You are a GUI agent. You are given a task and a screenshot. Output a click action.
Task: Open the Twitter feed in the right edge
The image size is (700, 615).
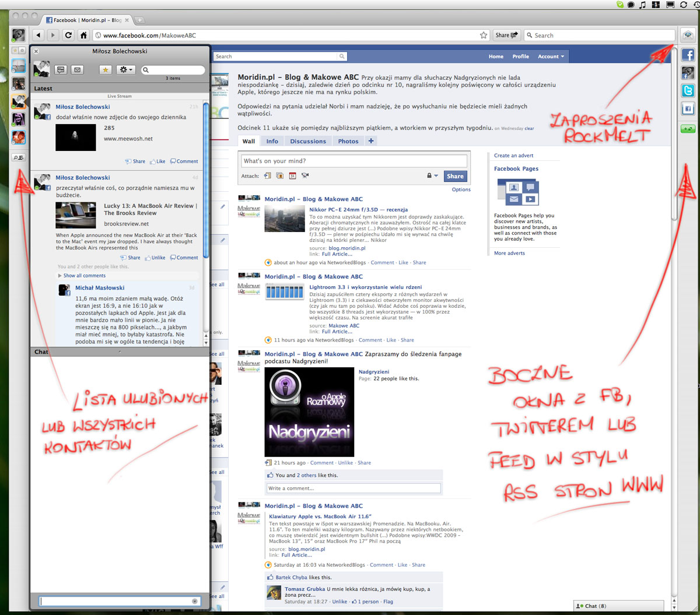click(x=688, y=91)
